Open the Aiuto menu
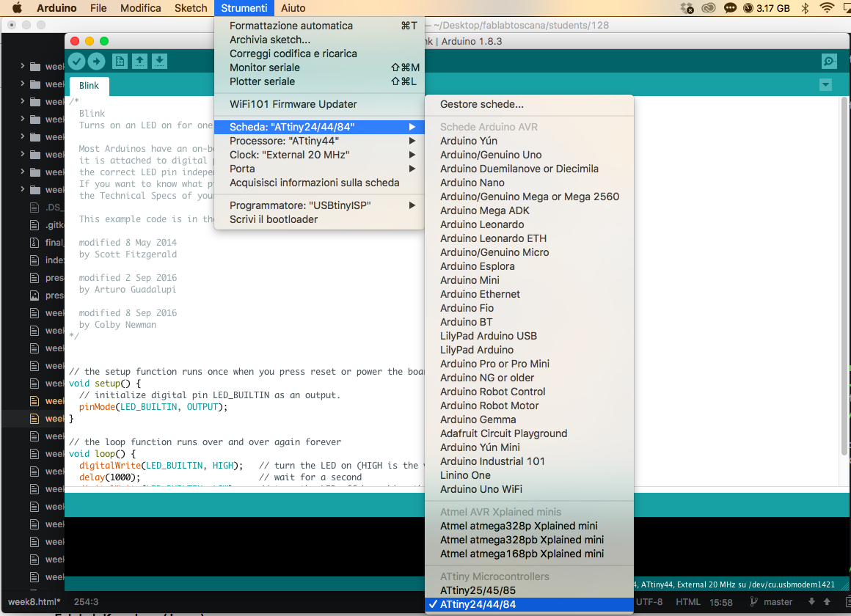The height and width of the screenshot is (616, 851). (x=293, y=8)
